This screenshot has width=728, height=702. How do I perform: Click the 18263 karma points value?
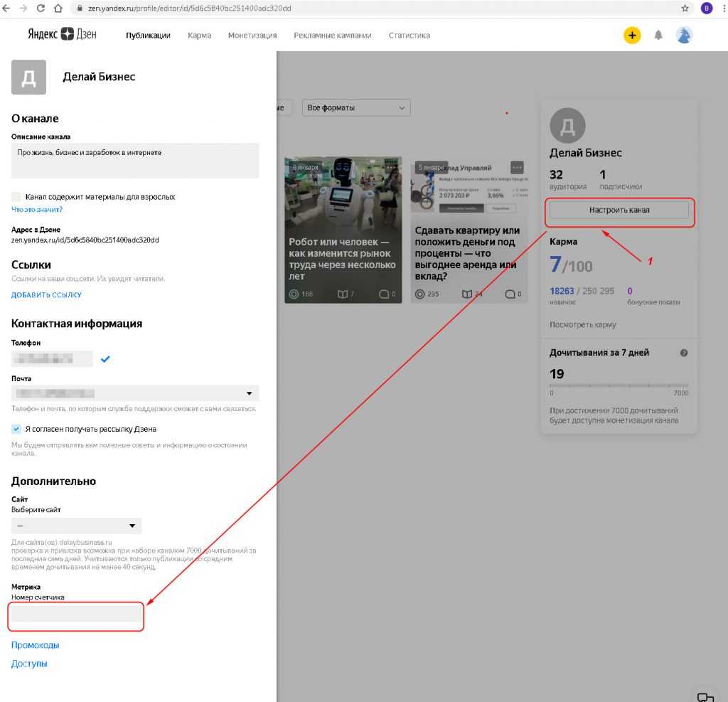coord(562,291)
